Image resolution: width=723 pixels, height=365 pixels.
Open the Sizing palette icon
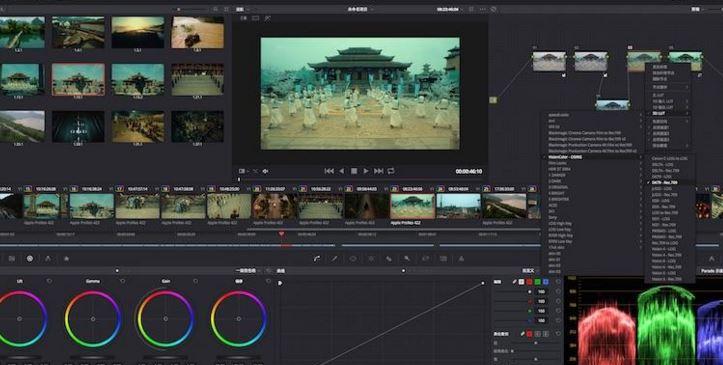(x=425, y=259)
